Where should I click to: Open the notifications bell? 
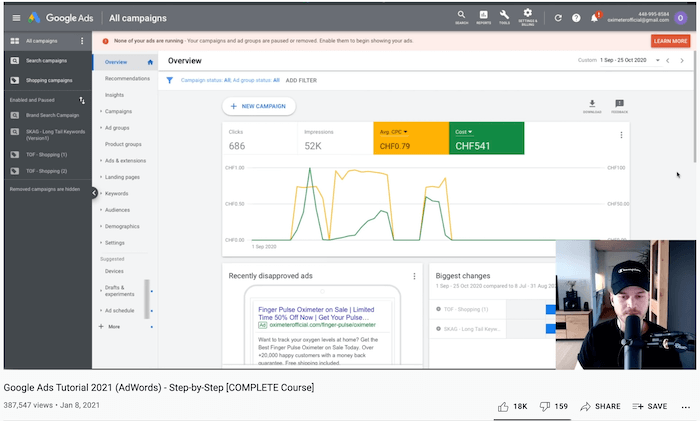point(595,18)
